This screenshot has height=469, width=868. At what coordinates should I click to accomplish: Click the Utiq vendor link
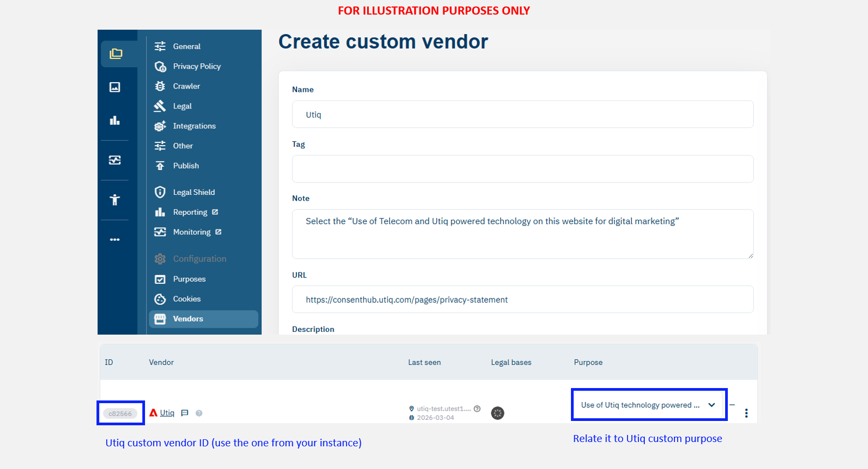click(x=167, y=413)
